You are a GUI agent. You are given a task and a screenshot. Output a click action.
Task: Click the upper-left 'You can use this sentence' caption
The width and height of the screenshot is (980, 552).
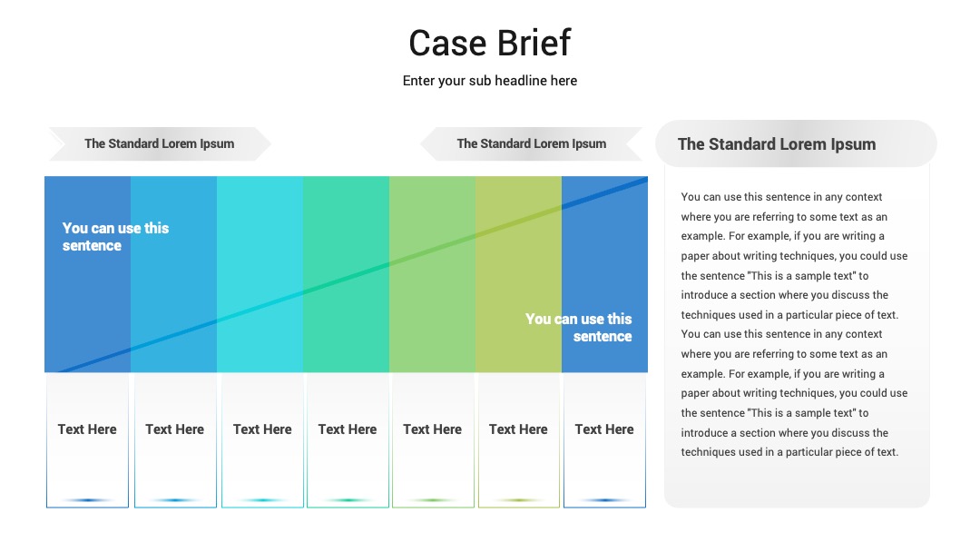(115, 237)
